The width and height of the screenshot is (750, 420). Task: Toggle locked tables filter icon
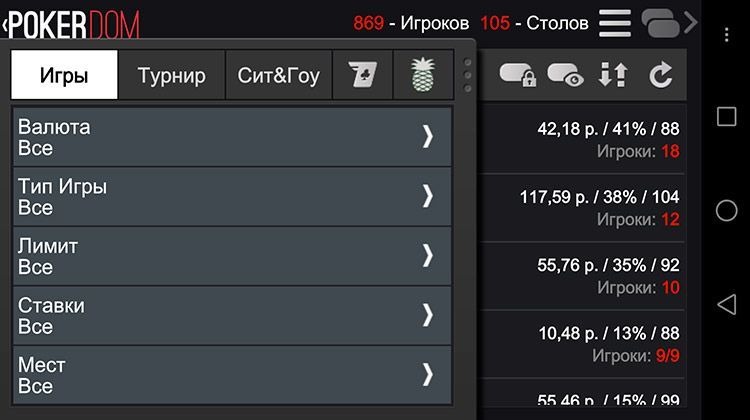point(518,75)
